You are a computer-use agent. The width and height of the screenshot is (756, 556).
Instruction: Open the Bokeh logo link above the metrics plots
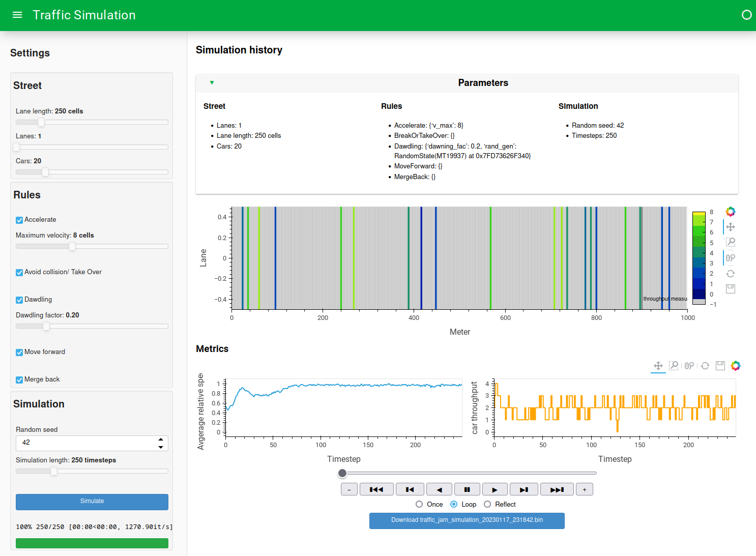pos(736,366)
